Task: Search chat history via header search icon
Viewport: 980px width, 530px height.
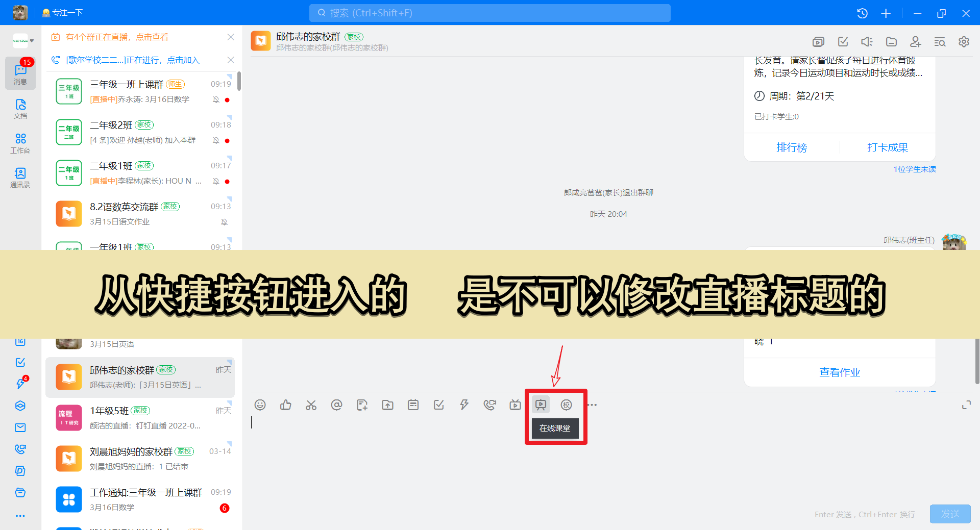Action: [x=940, y=42]
